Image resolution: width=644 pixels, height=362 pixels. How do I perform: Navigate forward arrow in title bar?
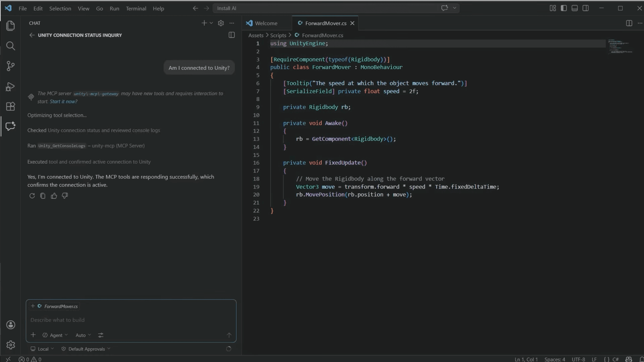tap(206, 8)
